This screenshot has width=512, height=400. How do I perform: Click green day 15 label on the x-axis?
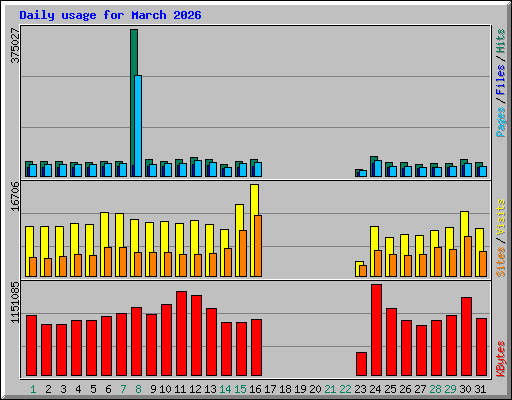coord(240,389)
